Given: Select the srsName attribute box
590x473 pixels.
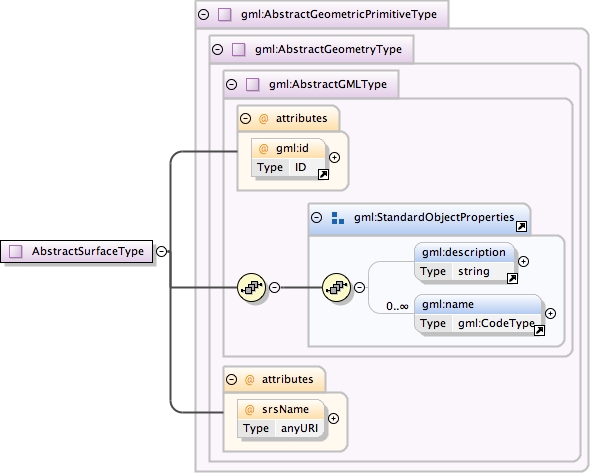Looking at the screenshot, I should 281,418.
